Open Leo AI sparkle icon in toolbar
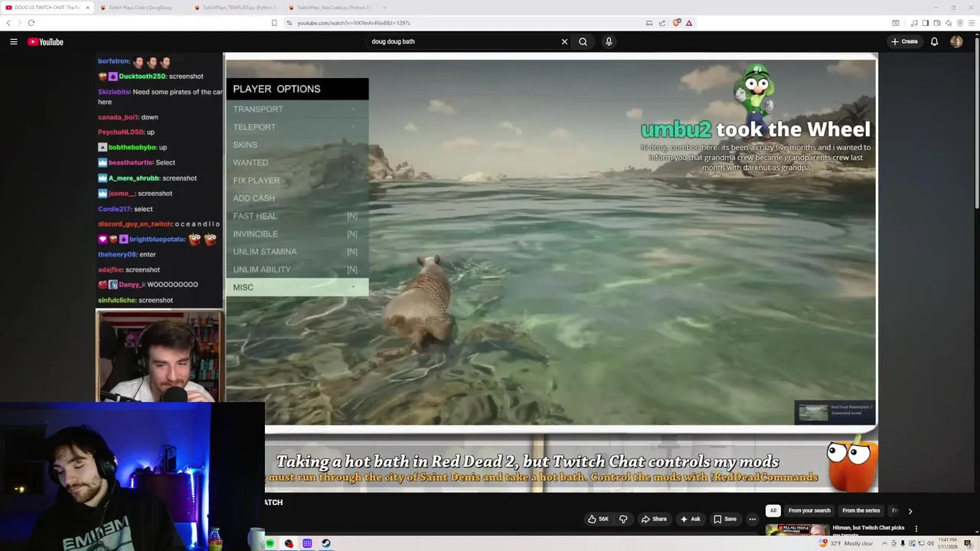 pos(948,23)
